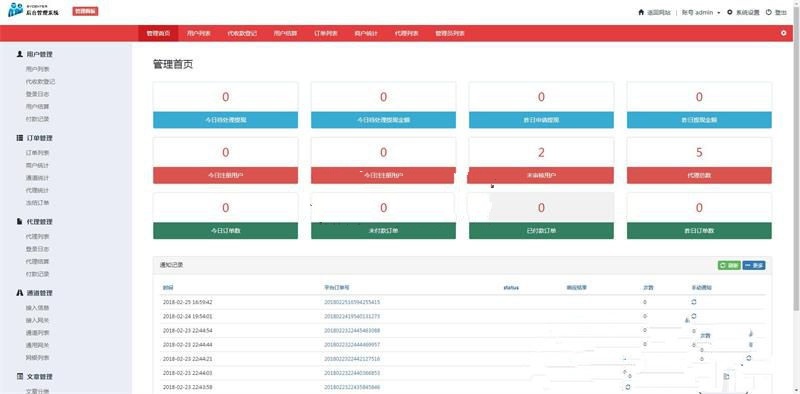Screen dimensions: 800x394
Task: Click the power icon to 登出
Action: tap(769, 12)
